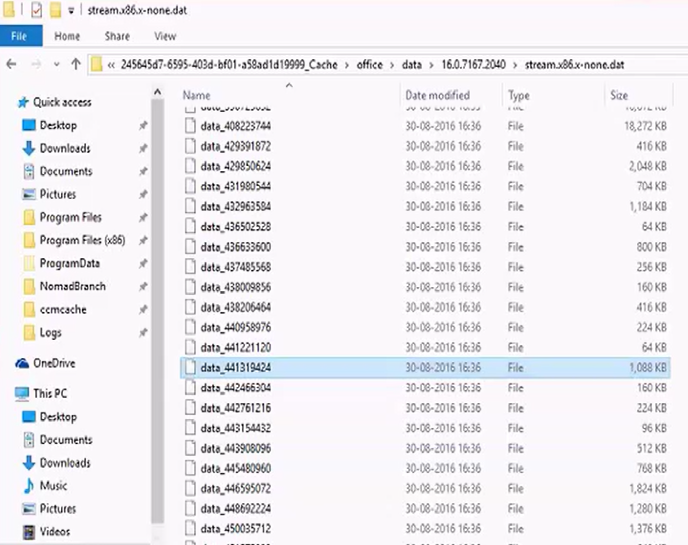Select the file data_448692224

(x=235, y=507)
